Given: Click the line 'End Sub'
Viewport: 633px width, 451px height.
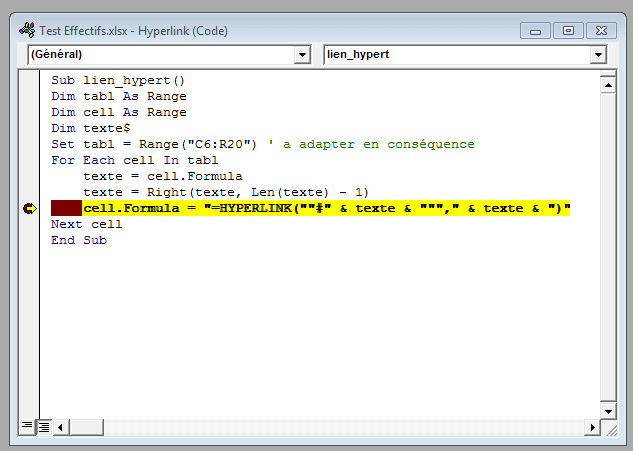Looking at the screenshot, I should click(x=79, y=240).
